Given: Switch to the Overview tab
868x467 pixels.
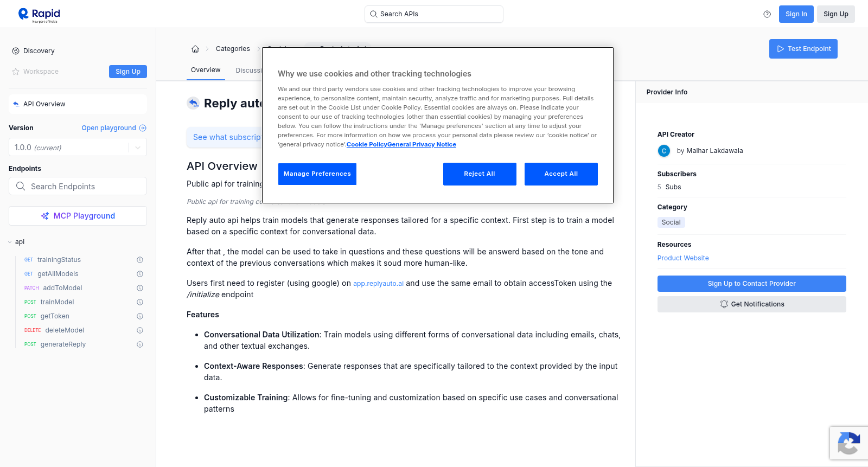Looking at the screenshot, I should [x=206, y=70].
